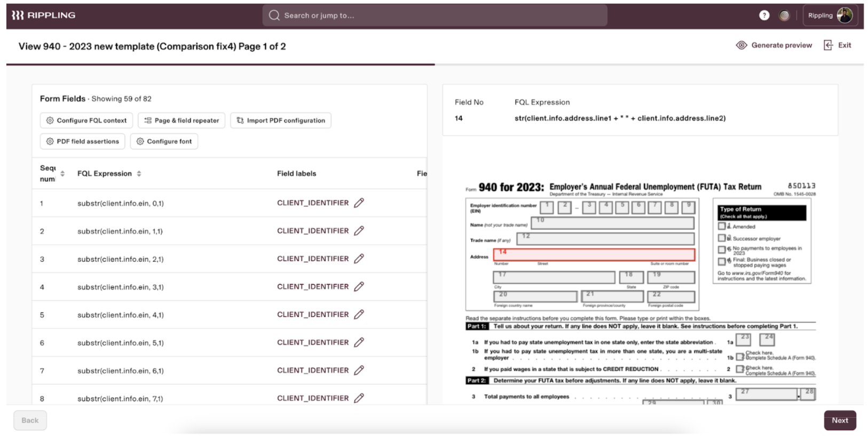This screenshot has width=868, height=437.
Task: Edit field label pencil for row 6
Action: click(359, 342)
